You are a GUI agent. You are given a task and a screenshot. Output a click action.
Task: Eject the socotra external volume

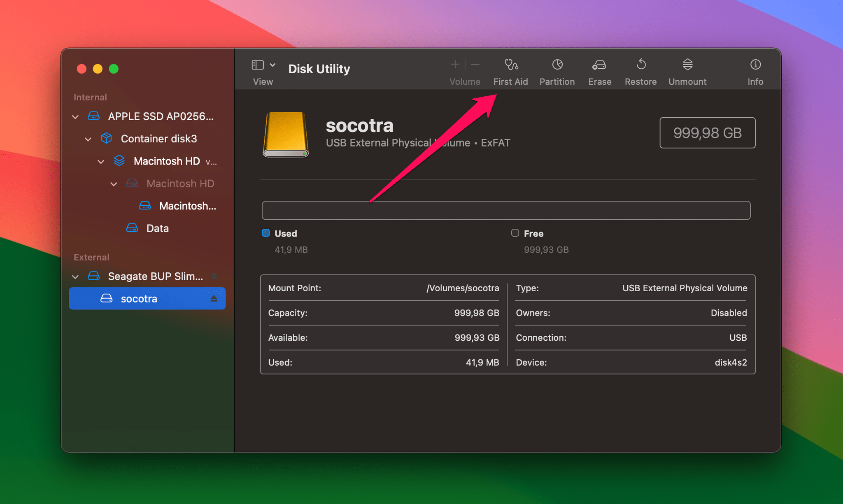pyautogui.click(x=215, y=298)
